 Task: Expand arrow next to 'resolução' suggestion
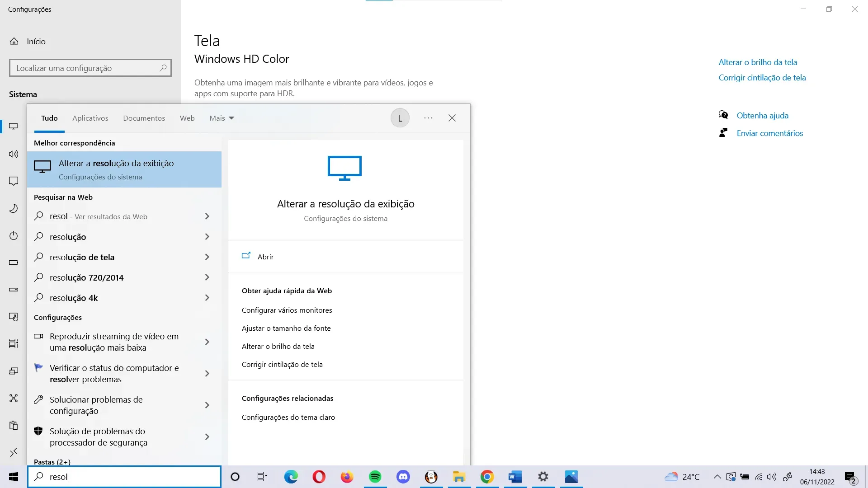click(x=207, y=237)
